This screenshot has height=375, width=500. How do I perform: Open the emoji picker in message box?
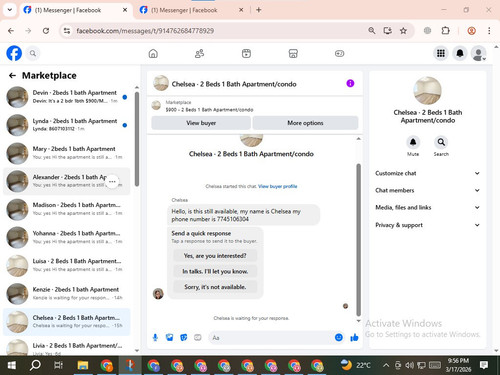[x=339, y=338]
